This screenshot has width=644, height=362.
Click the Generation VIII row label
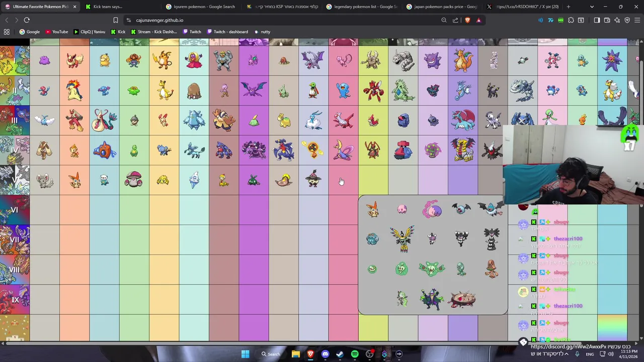coord(15,270)
